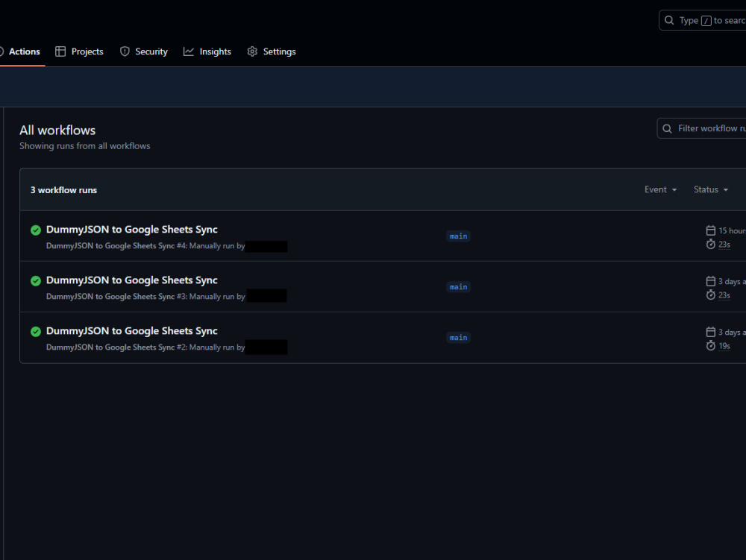Click the '3 workflow runs' count text
746x560 pixels.
(63, 190)
